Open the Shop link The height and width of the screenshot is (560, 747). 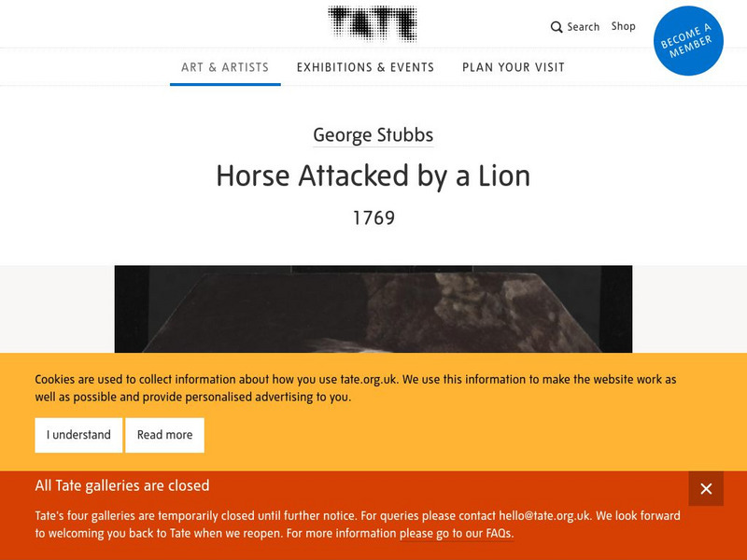click(x=623, y=27)
